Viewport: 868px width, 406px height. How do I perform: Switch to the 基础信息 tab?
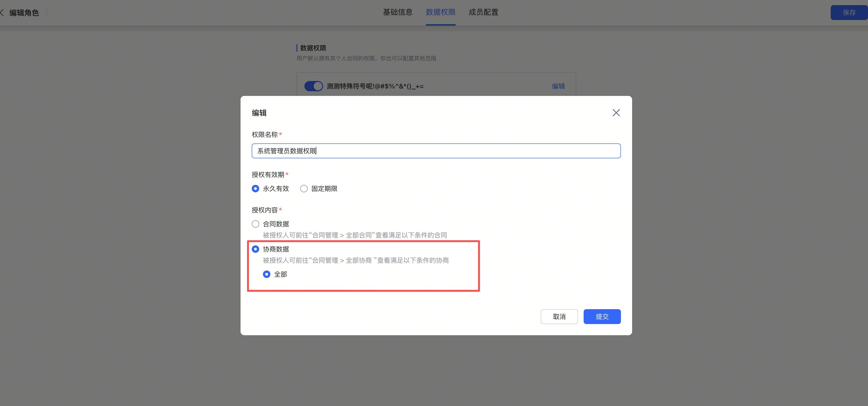(x=398, y=13)
